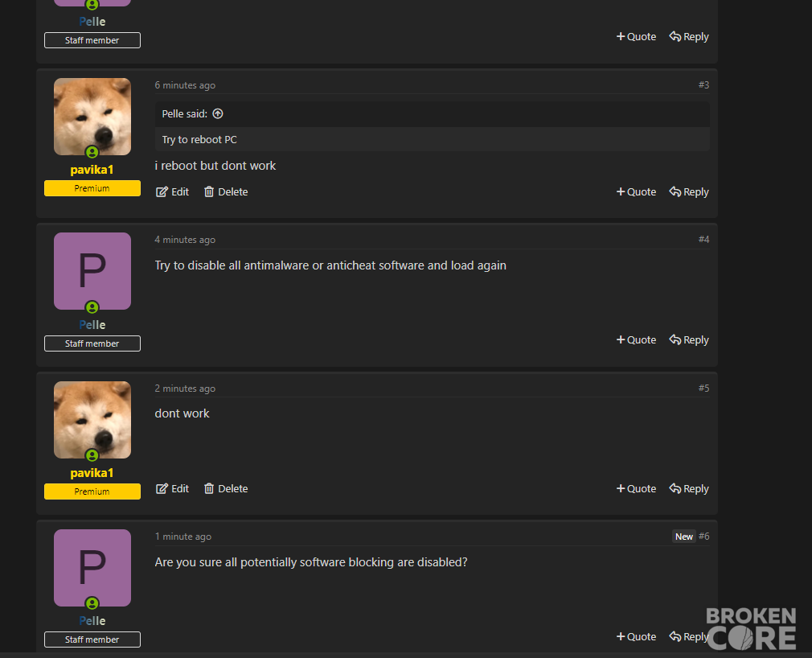
Task: Click the online status icon on pavika1's post #3 avatar
Action: pyautogui.click(x=92, y=152)
